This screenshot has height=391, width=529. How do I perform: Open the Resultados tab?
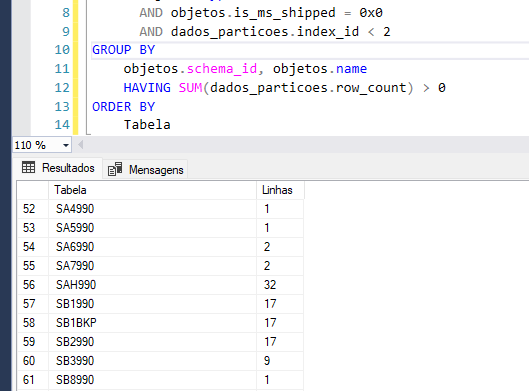58,168
